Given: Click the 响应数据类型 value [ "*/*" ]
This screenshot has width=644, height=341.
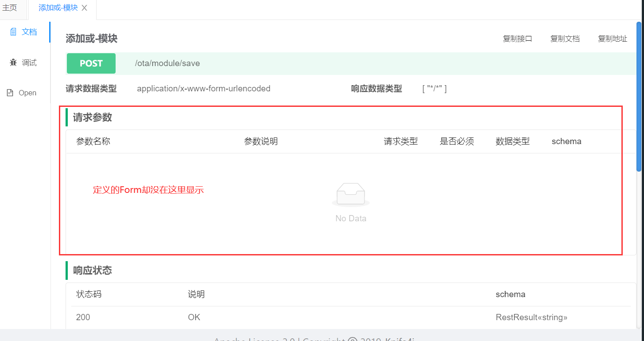Looking at the screenshot, I should click(x=434, y=88).
